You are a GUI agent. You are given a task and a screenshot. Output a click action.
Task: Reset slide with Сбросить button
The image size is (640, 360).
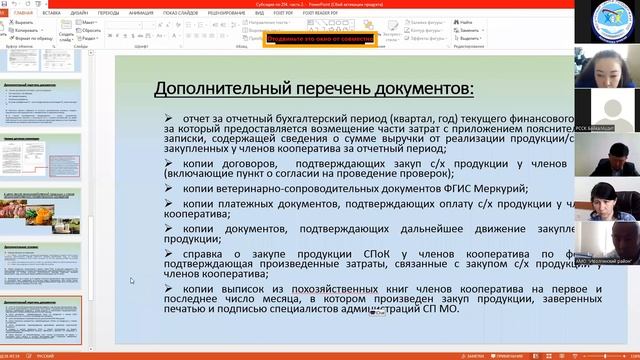(88, 30)
